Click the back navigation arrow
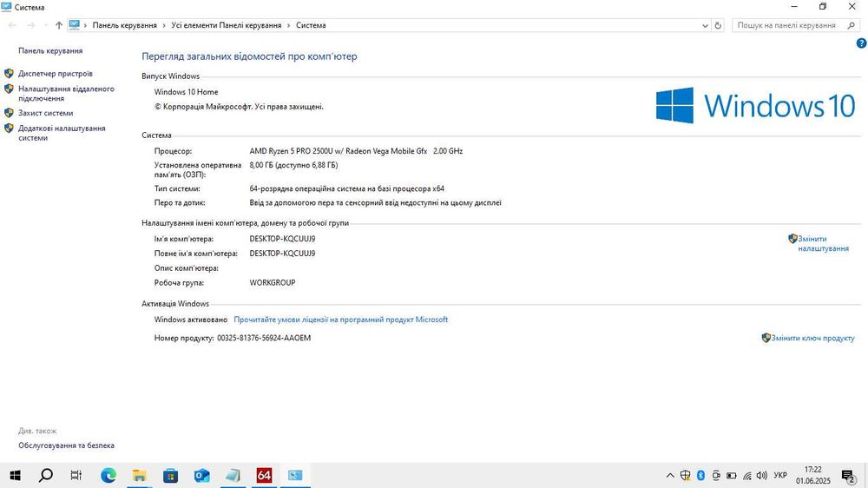The image size is (868, 488). click(12, 25)
